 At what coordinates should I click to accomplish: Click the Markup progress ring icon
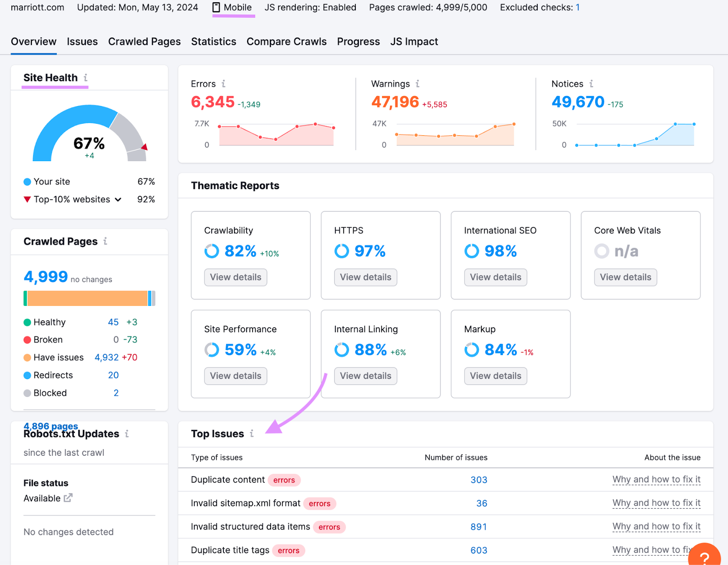point(472,350)
